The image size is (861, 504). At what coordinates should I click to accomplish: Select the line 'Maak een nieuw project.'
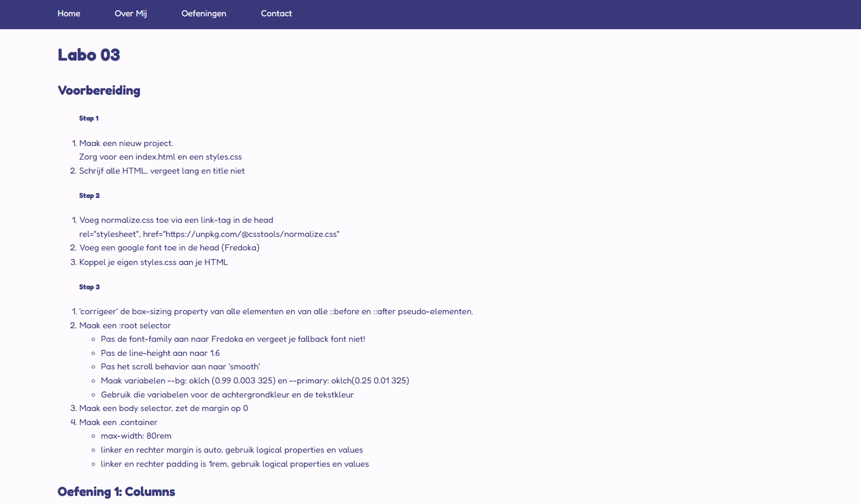click(x=126, y=143)
